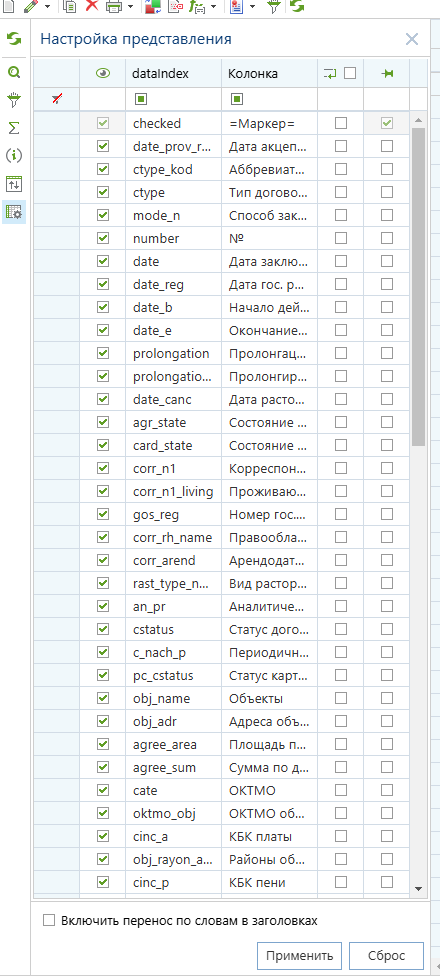Click the Применить button

[300, 955]
